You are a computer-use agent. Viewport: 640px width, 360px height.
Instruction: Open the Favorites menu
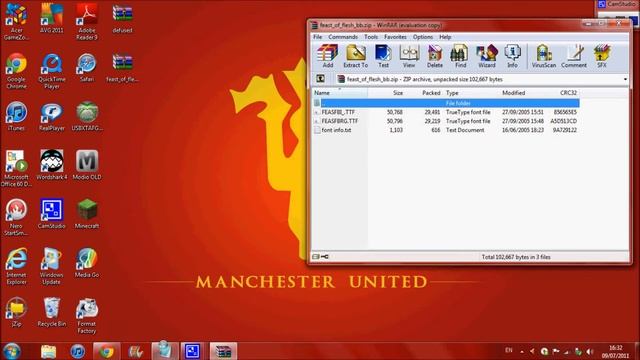(x=395, y=37)
